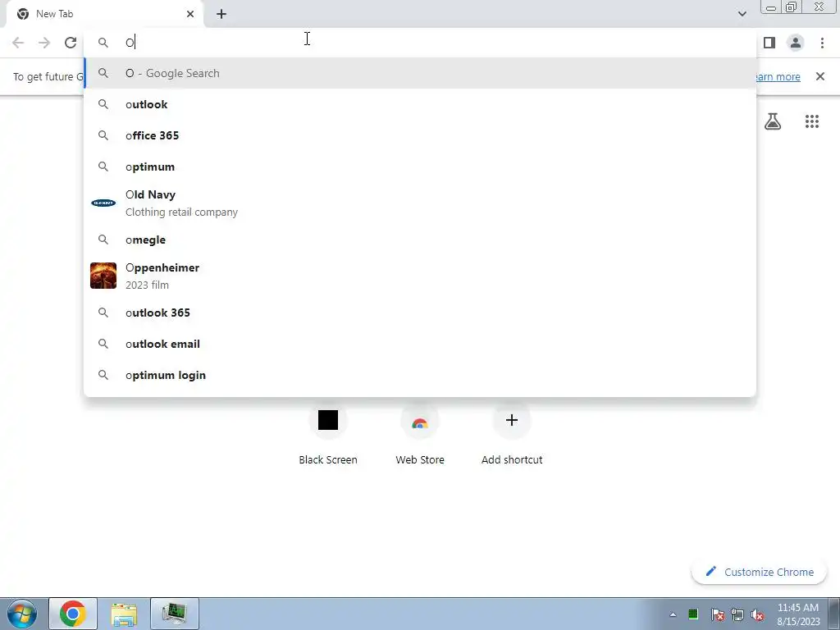Close the New Tab tab
Image resolution: width=840 pixels, height=630 pixels.
pos(190,14)
